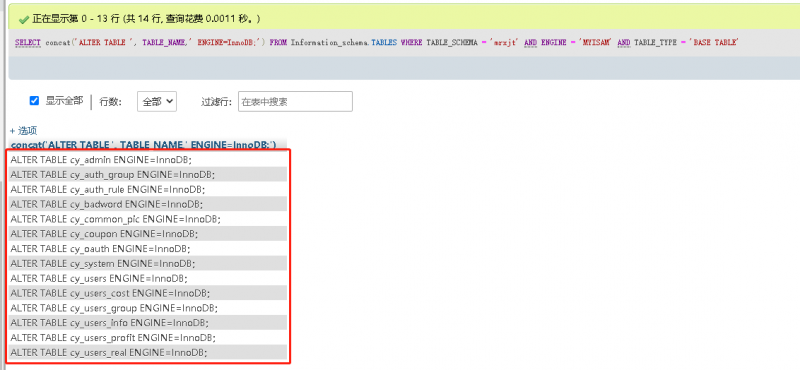Select the row ALTER TABLE cy_users_group

(148, 308)
